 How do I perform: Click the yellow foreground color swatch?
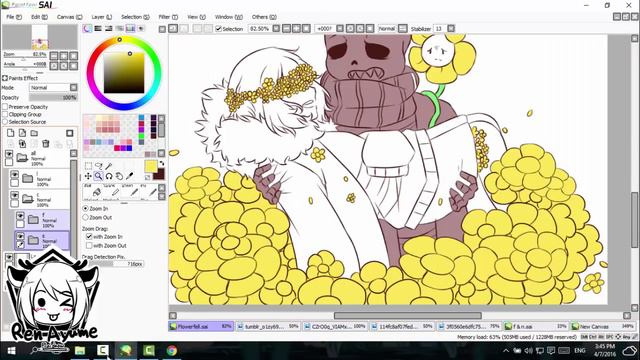coord(150,166)
